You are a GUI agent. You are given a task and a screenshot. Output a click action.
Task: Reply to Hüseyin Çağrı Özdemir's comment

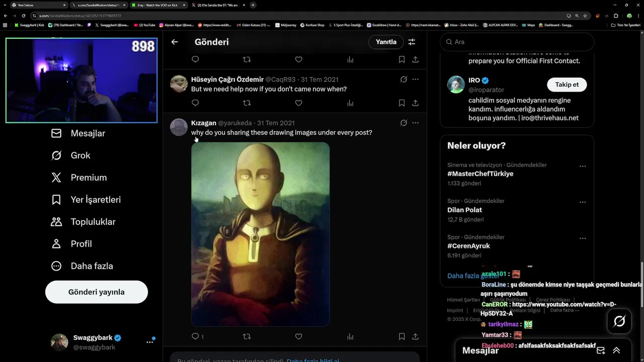tap(195, 103)
